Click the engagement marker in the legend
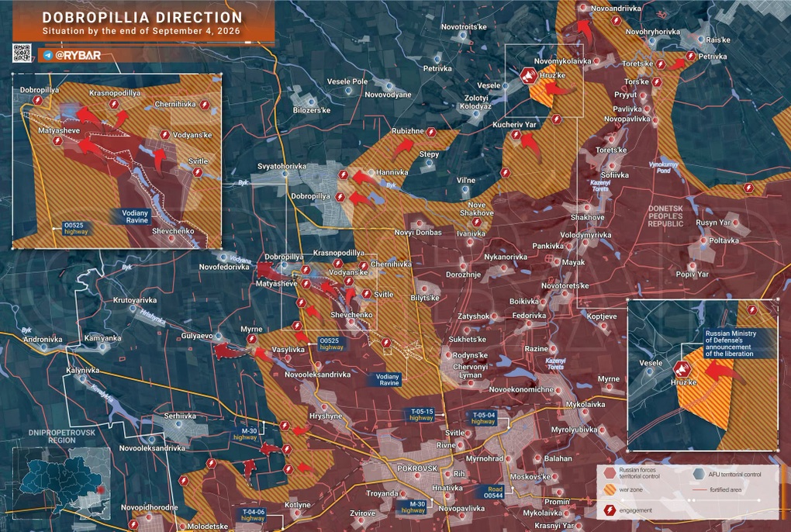The width and height of the screenshot is (791, 532). pyautogui.click(x=610, y=510)
